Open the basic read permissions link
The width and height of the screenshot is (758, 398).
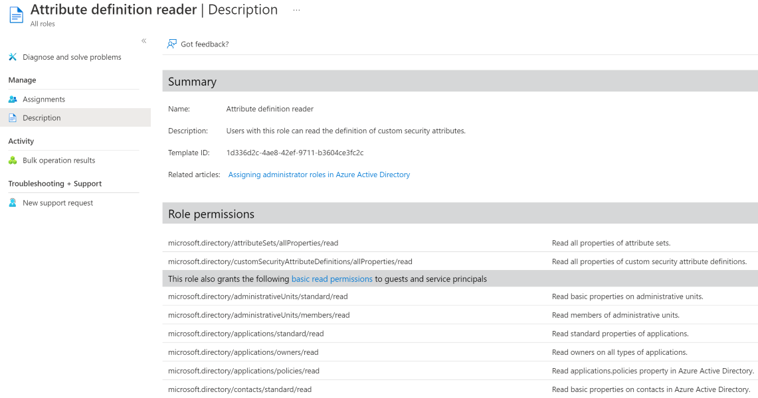pyautogui.click(x=332, y=279)
